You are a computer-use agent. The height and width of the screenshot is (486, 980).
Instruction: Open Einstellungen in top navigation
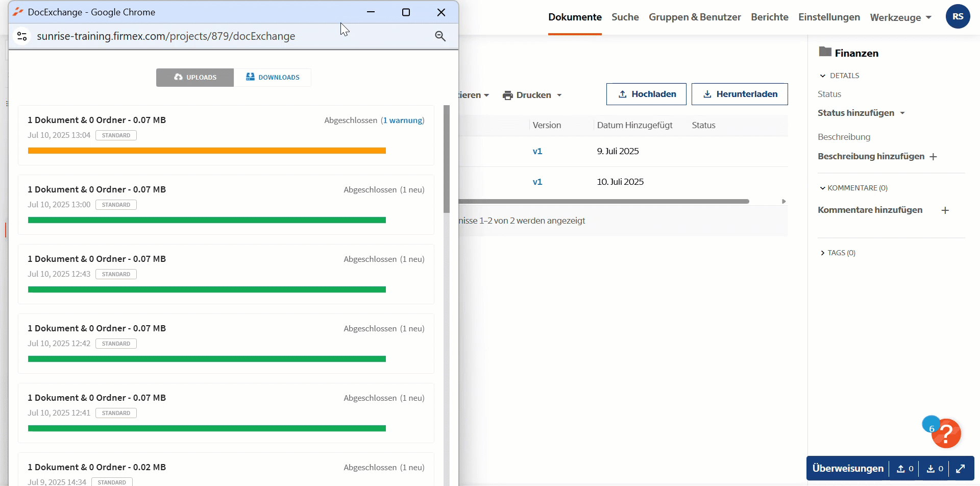click(829, 17)
